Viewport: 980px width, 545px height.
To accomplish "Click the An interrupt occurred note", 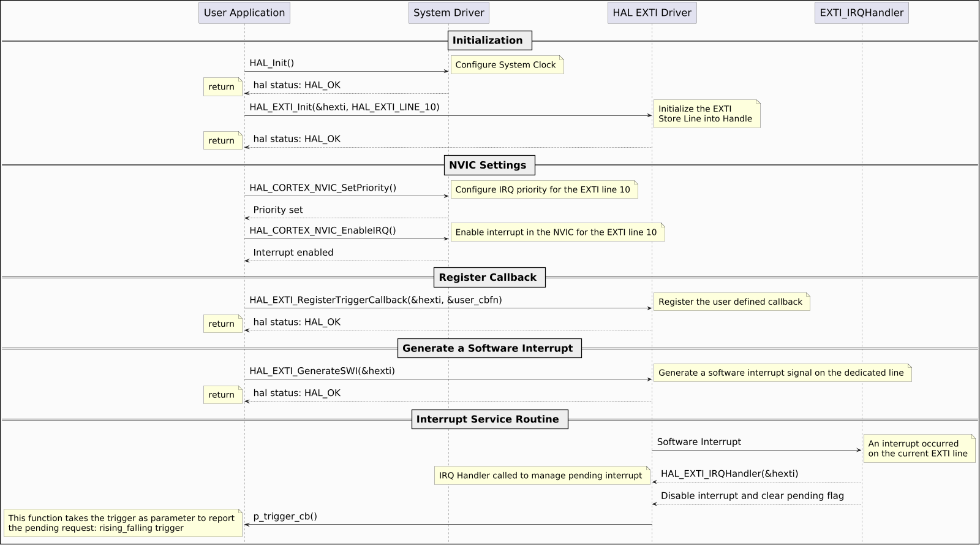I will tap(919, 449).
